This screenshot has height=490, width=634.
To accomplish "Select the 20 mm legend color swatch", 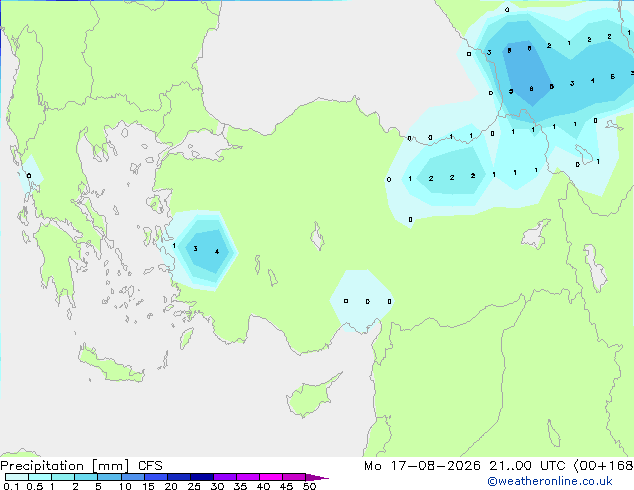I will click(x=178, y=477).
